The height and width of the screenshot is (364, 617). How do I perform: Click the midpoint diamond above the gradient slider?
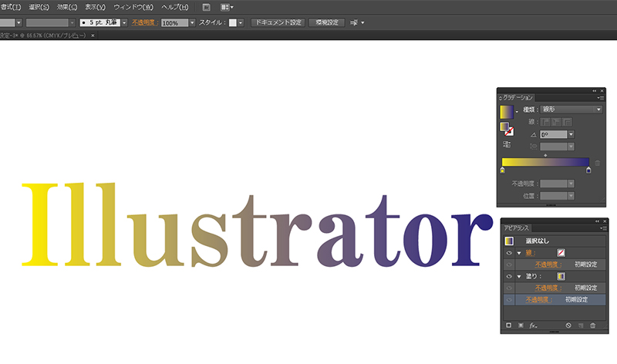[x=545, y=156]
